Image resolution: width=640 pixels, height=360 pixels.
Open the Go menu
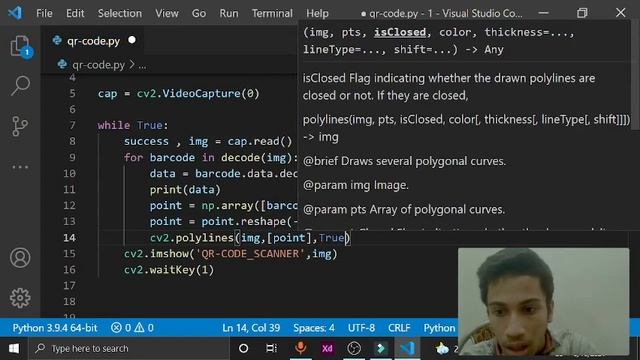(x=199, y=13)
